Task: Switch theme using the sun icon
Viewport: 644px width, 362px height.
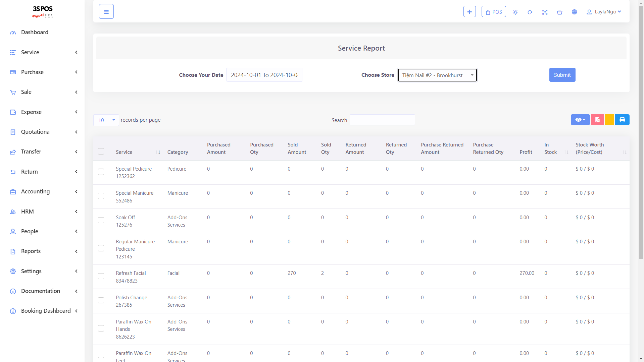Action: [x=515, y=12]
